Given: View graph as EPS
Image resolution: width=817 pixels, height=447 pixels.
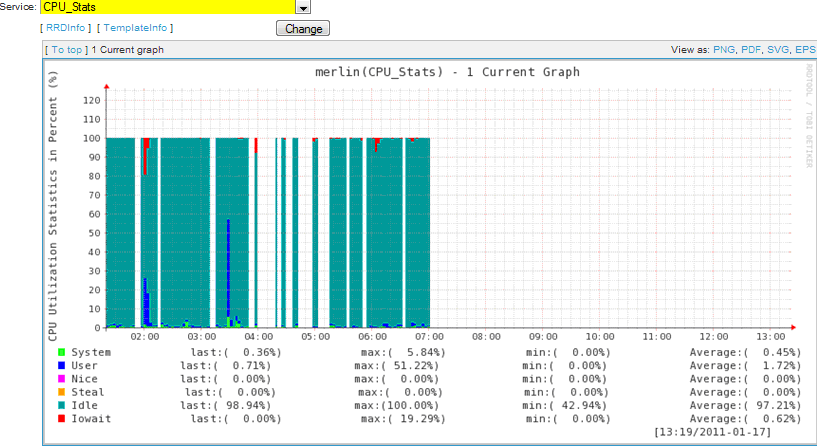Looking at the screenshot, I should [804, 49].
